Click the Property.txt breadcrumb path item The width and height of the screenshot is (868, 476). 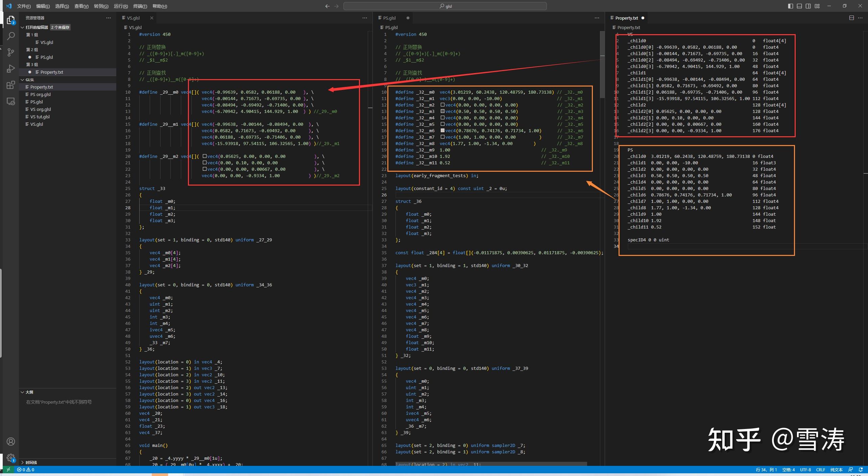coord(626,27)
